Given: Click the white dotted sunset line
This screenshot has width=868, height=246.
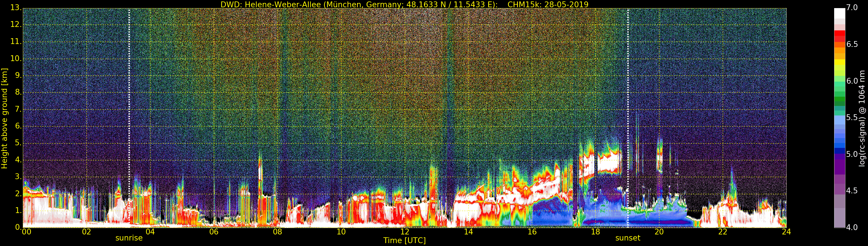Looking at the screenshot, I should 628,118.
